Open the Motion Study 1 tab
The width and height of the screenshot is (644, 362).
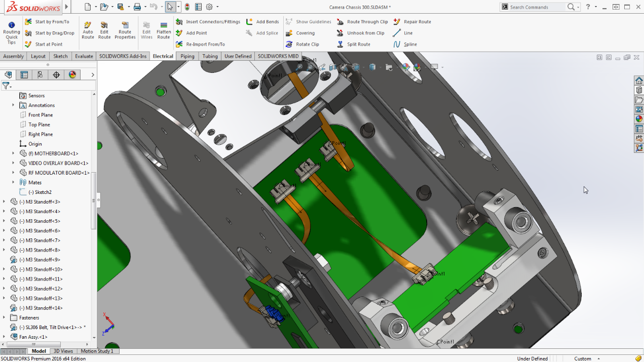pos(97,351)
